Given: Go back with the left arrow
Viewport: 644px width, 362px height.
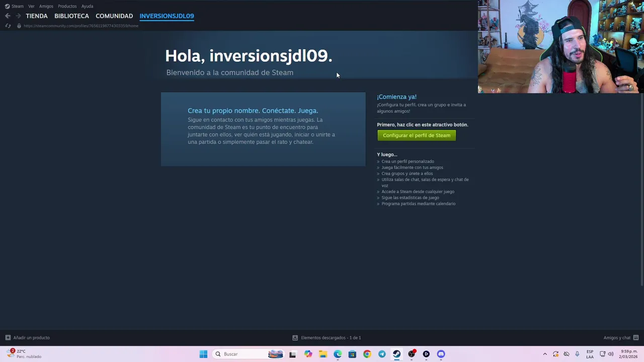Looking at the screenshot, I should coord(8,16).
